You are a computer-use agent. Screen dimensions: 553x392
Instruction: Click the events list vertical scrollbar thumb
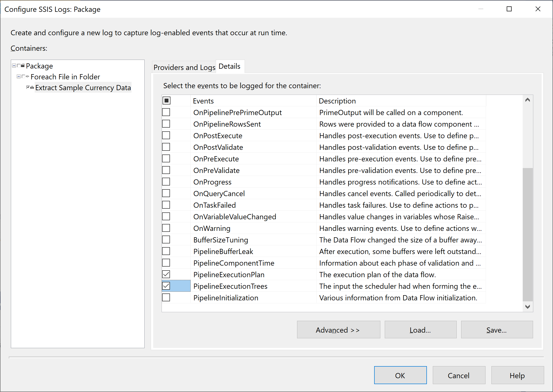point(527,234)
